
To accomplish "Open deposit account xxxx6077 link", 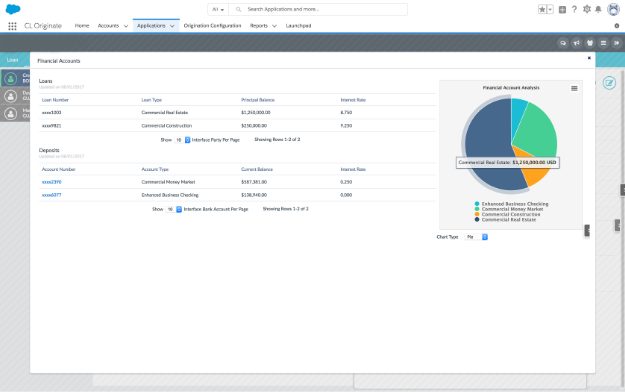I will (52, 195).
